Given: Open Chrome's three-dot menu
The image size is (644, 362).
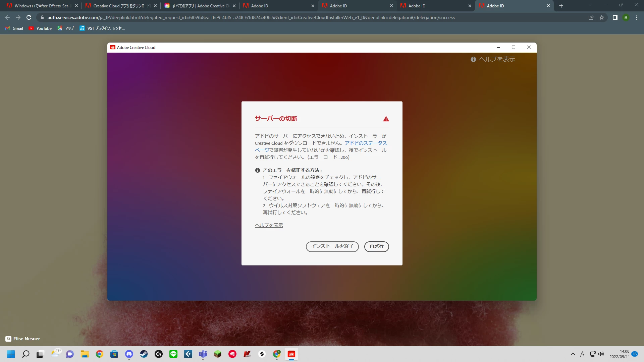Looking at the screenshot, I should pyautogui.click(x=637, y=17).
